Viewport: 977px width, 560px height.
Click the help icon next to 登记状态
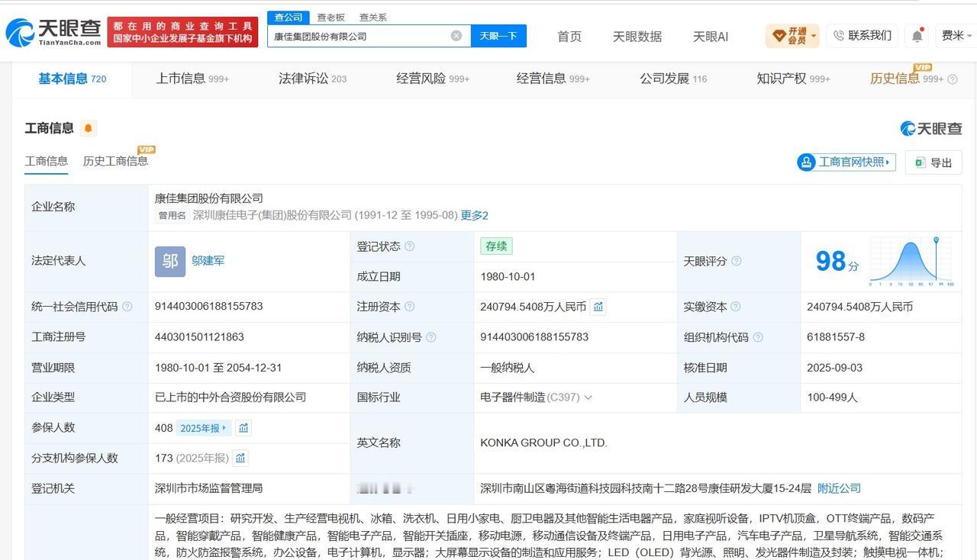[410, 246]
